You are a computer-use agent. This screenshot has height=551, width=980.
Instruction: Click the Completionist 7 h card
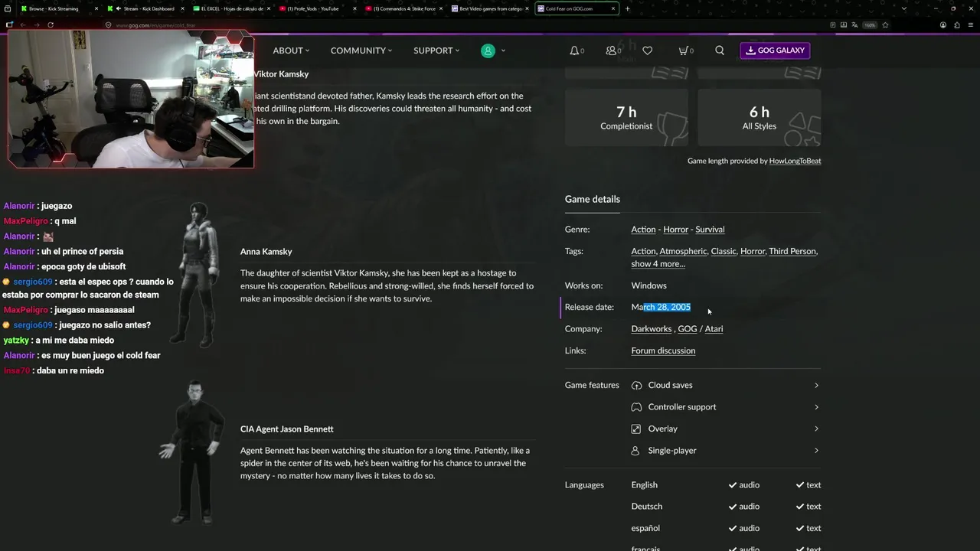[x=626, y=117]
